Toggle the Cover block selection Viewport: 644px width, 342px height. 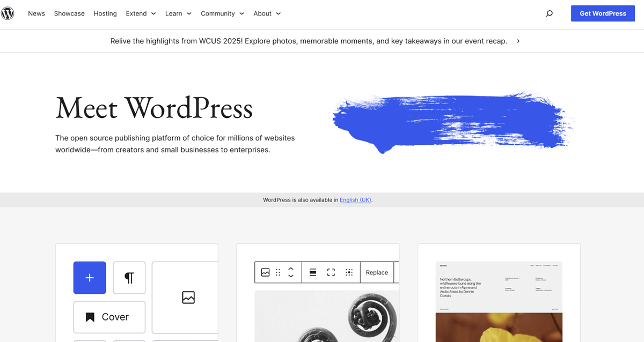pyautogui.click(x=109, y=317)
